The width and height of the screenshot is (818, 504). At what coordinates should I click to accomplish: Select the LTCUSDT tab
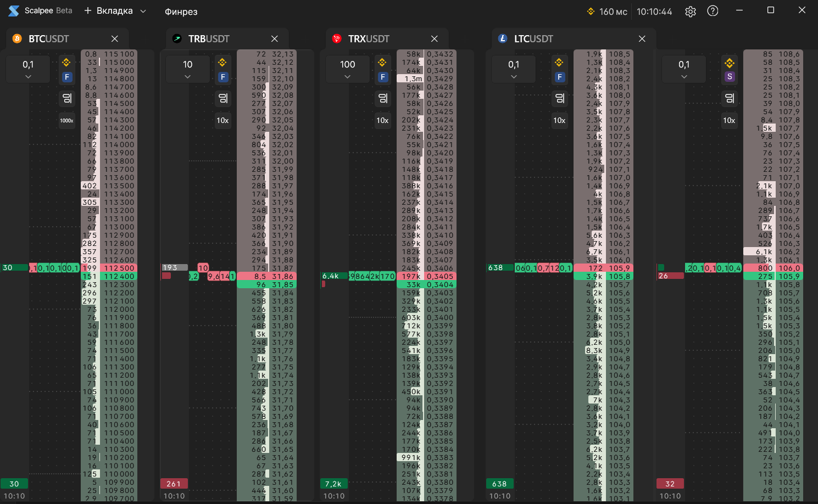tap(533, 39)
